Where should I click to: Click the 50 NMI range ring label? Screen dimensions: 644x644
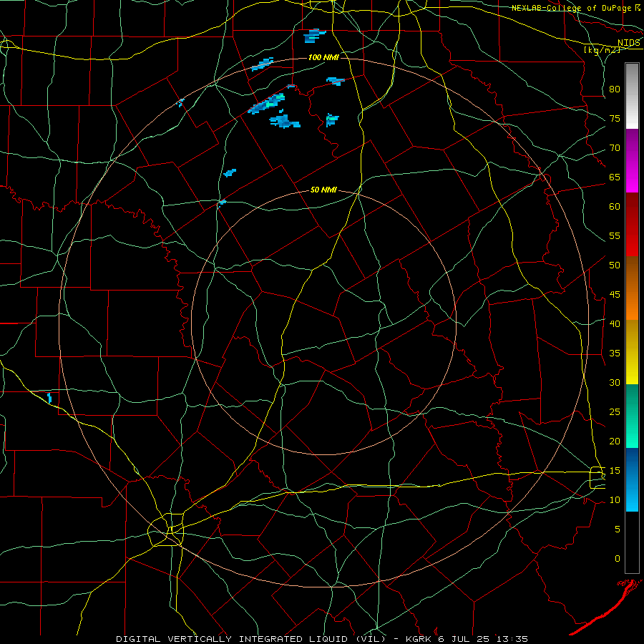pyautogui.click(x=323, y=190)
